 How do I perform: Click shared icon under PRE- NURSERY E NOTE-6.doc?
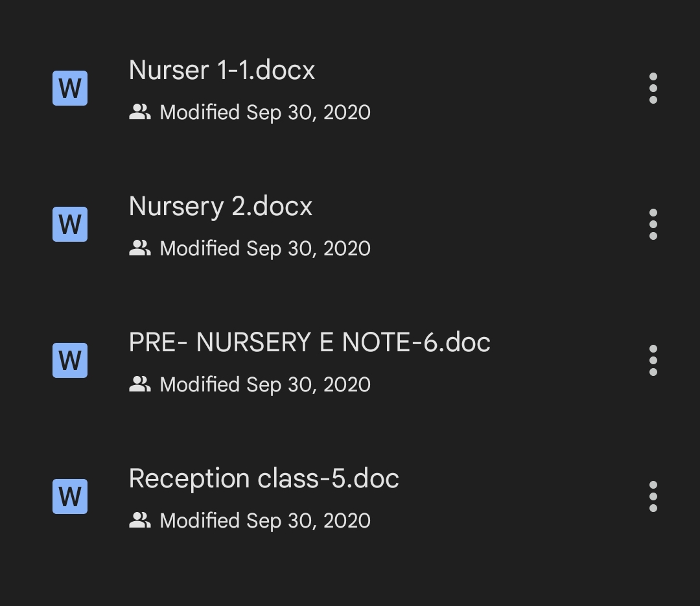140,385
